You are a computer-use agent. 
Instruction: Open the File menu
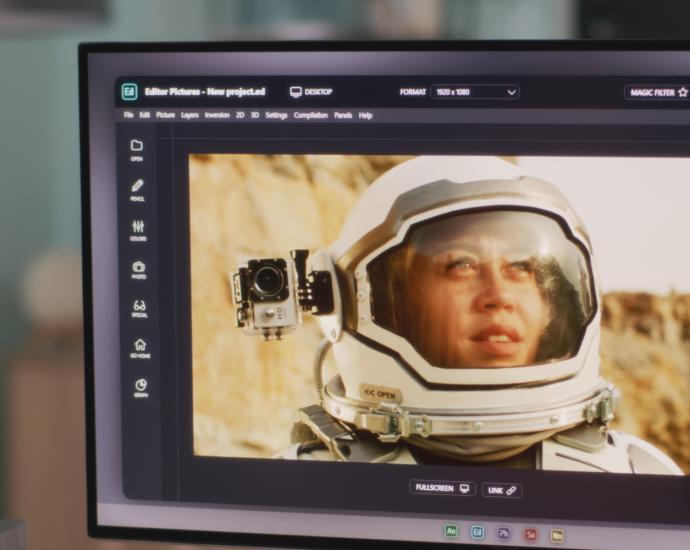click(128, 115)
